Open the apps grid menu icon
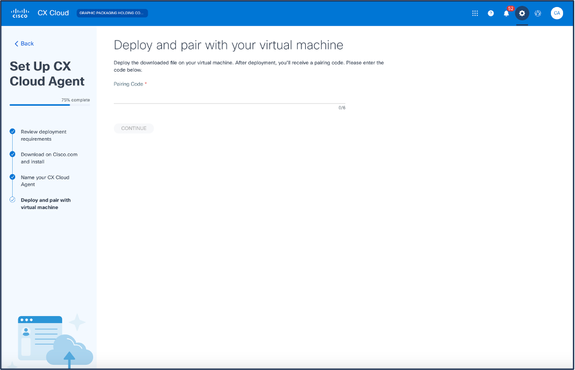Image resolution: width=575 pixels, height=370 pixels. 475,13
